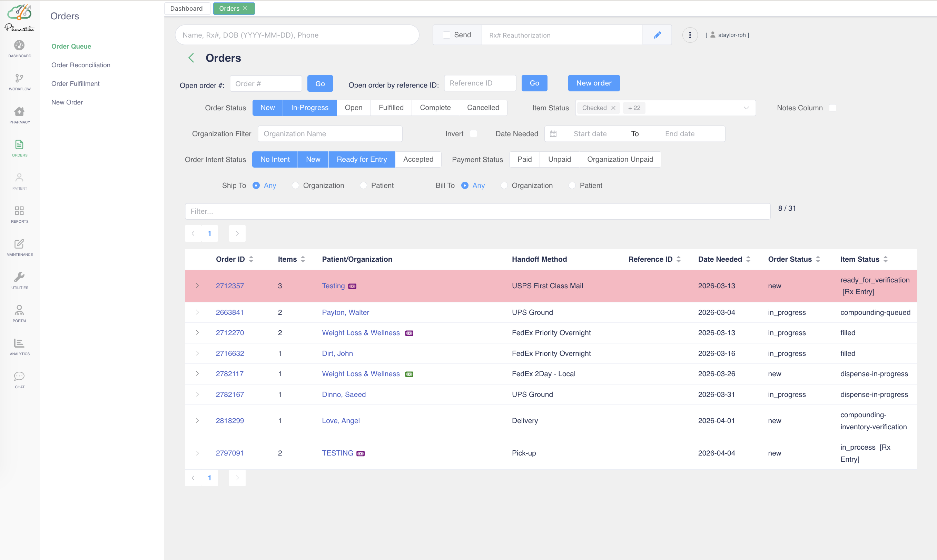This screenshot has height=560, width=937.
Task: Select Ship To Any radio
Action: point(256,185)
